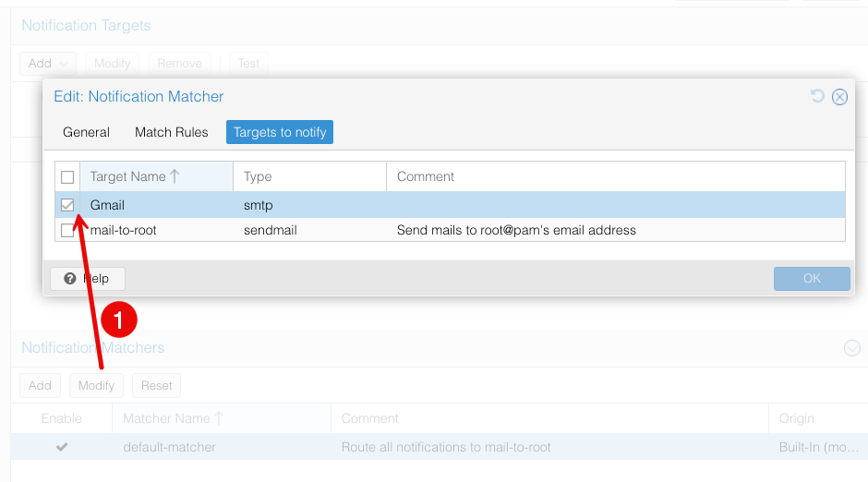This screenshot has width=868, height=482.
Task: Click the Reset matcher button
Action: point(156,385)
